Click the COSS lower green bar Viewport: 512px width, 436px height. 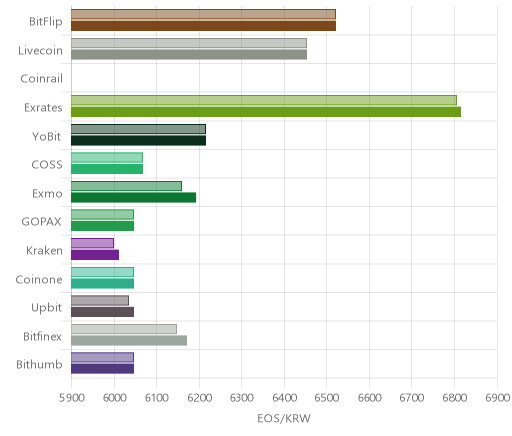click(107, 169)
